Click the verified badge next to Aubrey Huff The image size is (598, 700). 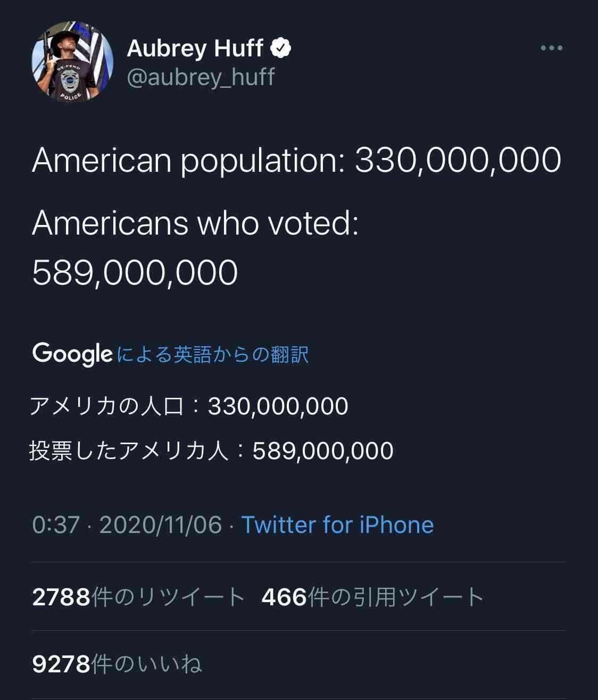[281, 48]
